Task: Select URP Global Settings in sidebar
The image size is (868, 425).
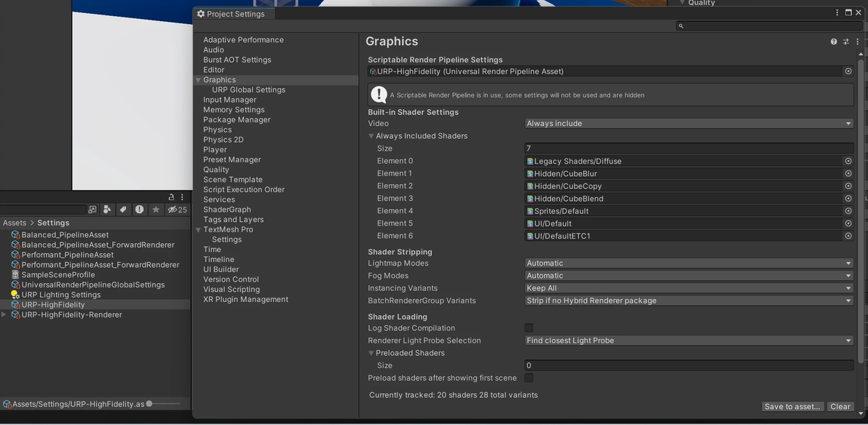Action: pyautogui.click(x=248, y=90)
